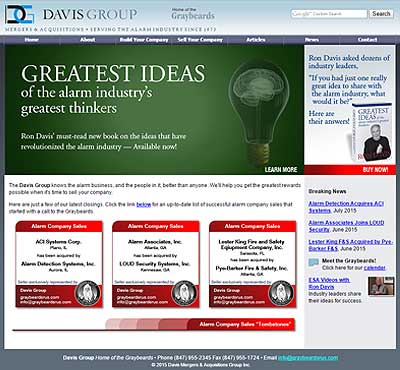Click the Davis Group DG logo

pos(20,14)
